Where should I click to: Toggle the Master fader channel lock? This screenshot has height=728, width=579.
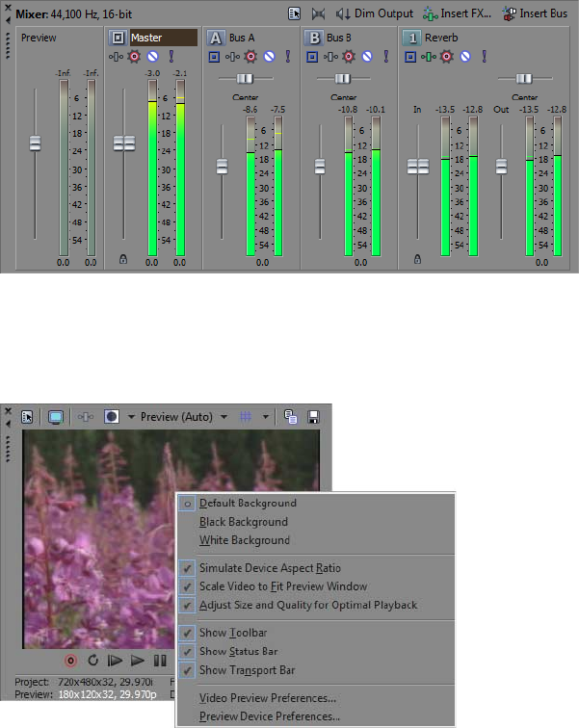pos(123,259)
